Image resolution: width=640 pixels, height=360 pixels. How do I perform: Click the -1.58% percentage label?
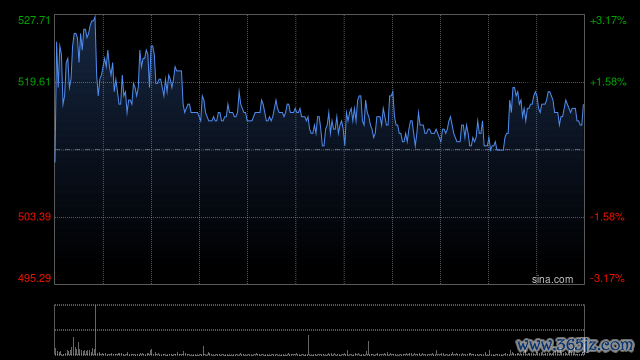tap(607, 217)
